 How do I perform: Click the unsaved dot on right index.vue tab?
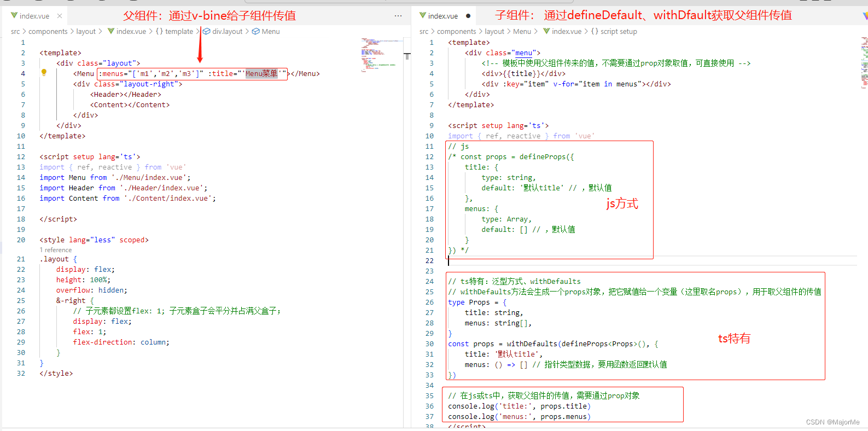[x=468, y=16]
